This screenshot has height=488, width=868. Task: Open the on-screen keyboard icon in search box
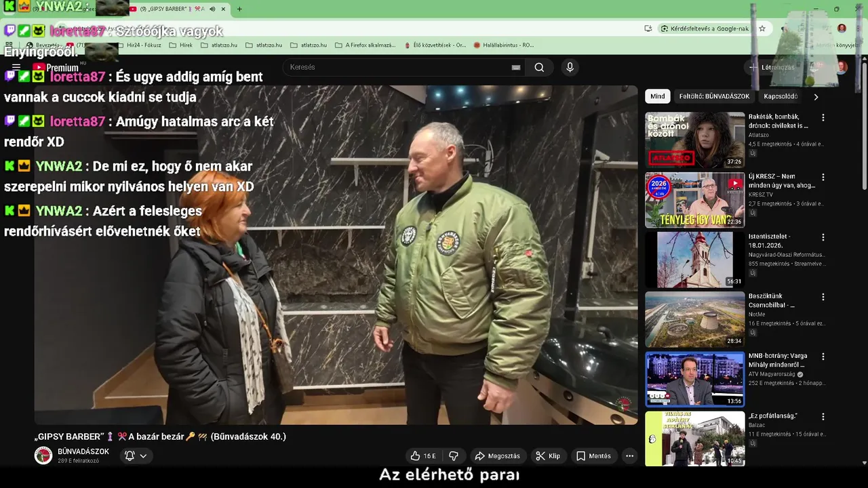[x=516, y=67]
